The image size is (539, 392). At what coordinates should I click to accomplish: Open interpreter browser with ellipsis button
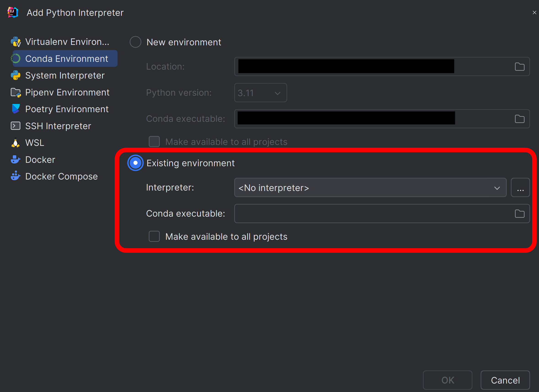520,188
